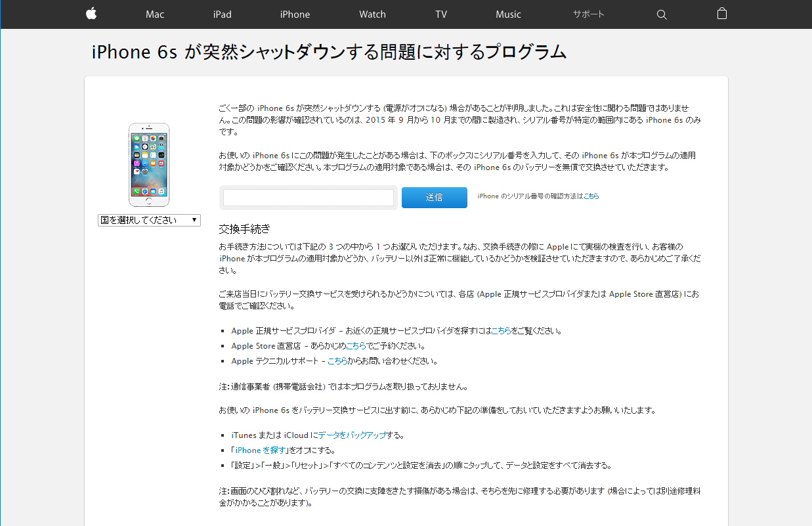The height and width of the screenshot is (526, 812).
Task: Open こちら link for serial number lookup
Action: (591, 196)
